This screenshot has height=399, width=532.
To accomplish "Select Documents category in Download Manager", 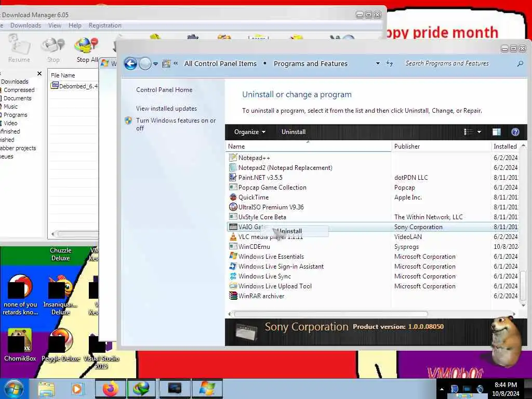I will [x=17, y=98].
